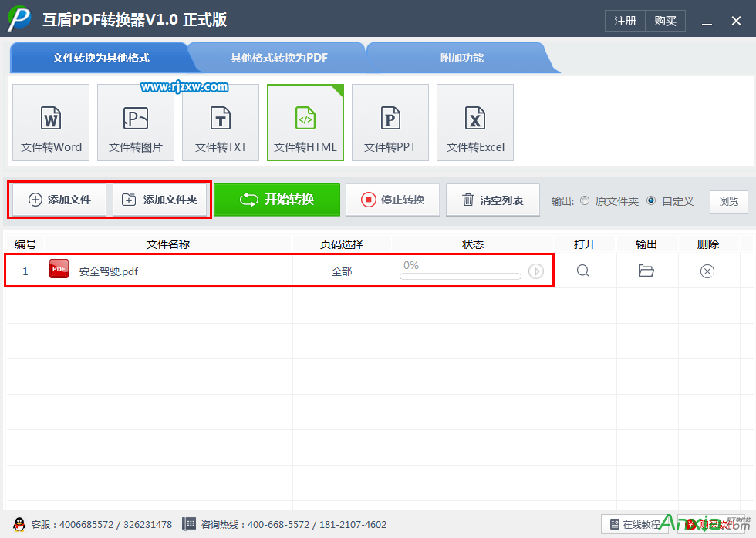Click hotline number 400-668-5572
Screen dimensions: 756x538
[278, 525]
